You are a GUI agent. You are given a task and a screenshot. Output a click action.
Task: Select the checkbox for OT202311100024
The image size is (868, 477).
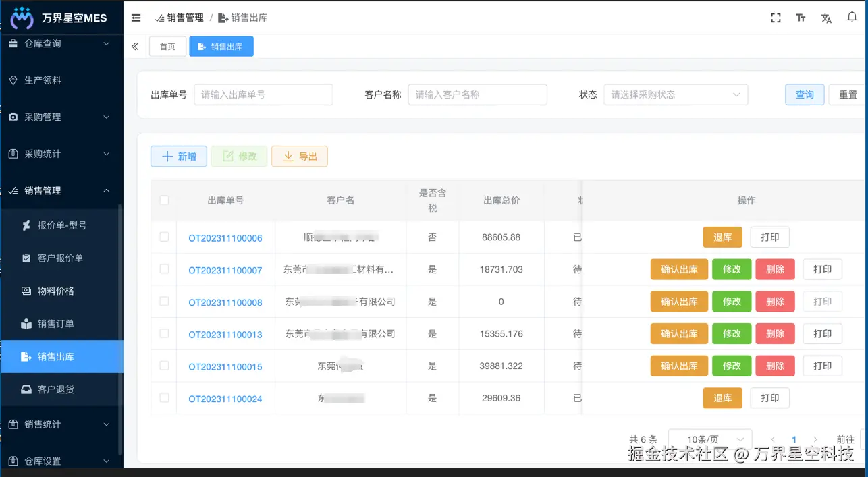point(163,398)
